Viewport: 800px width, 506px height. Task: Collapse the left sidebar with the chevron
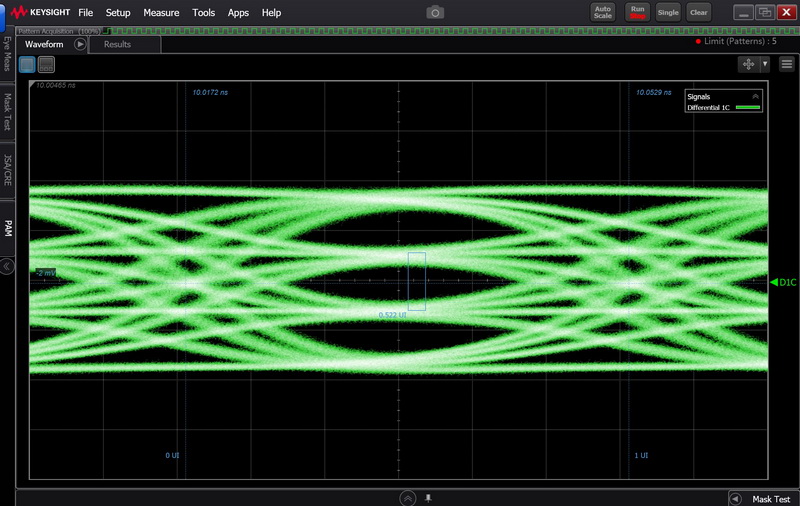7,266
